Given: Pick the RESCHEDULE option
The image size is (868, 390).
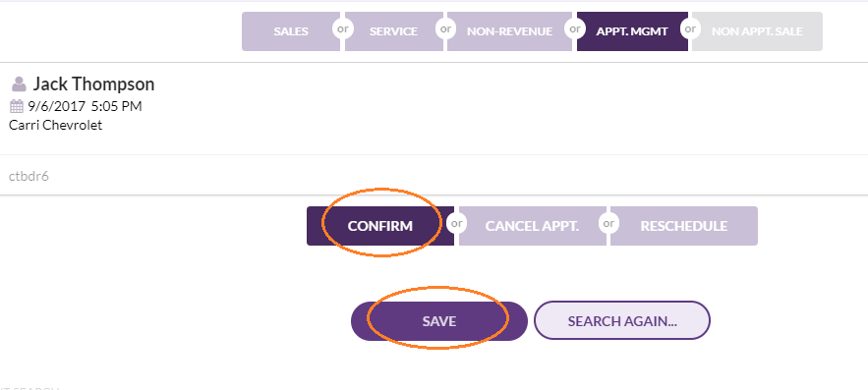Looking at the screenshot, I should pyautogui.click(x=683, y=226).
